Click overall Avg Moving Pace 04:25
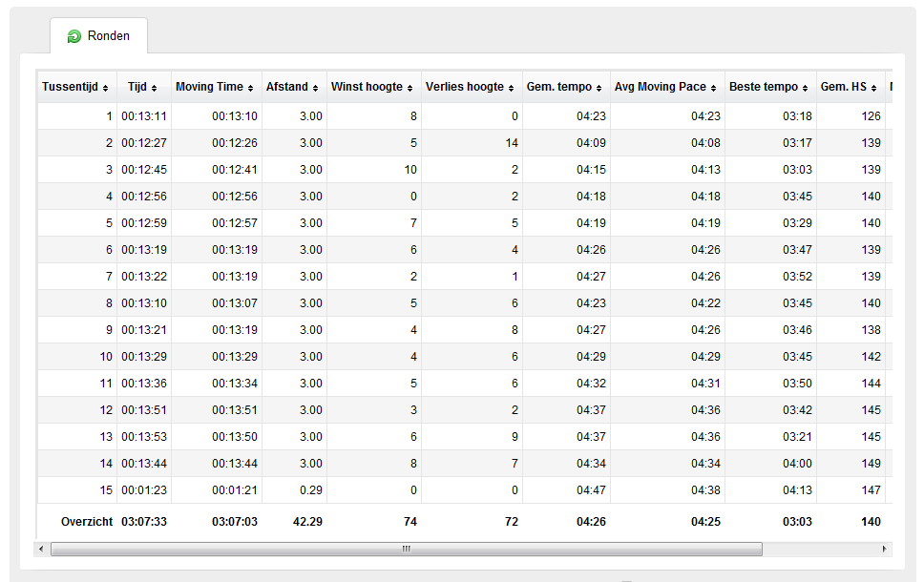 (x=705, y=521)
